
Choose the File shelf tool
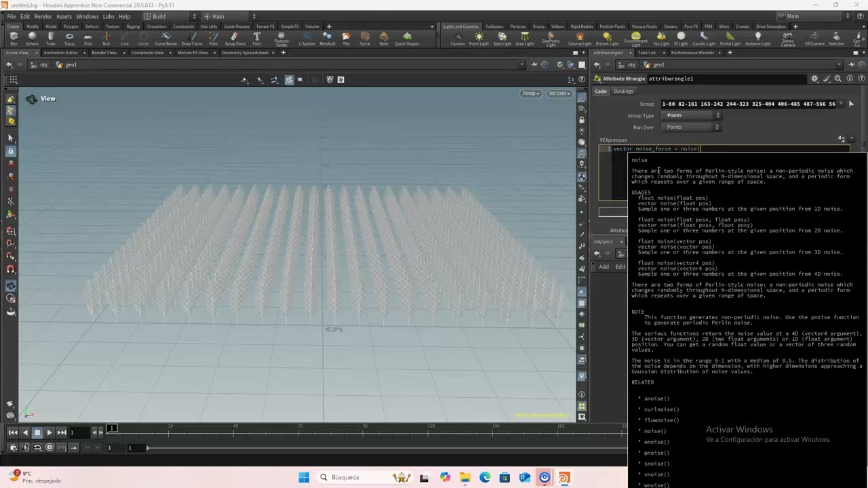coord(346,39)
